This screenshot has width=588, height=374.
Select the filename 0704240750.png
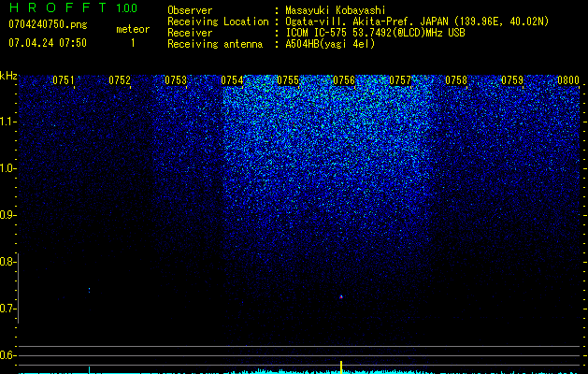[48, 25]
